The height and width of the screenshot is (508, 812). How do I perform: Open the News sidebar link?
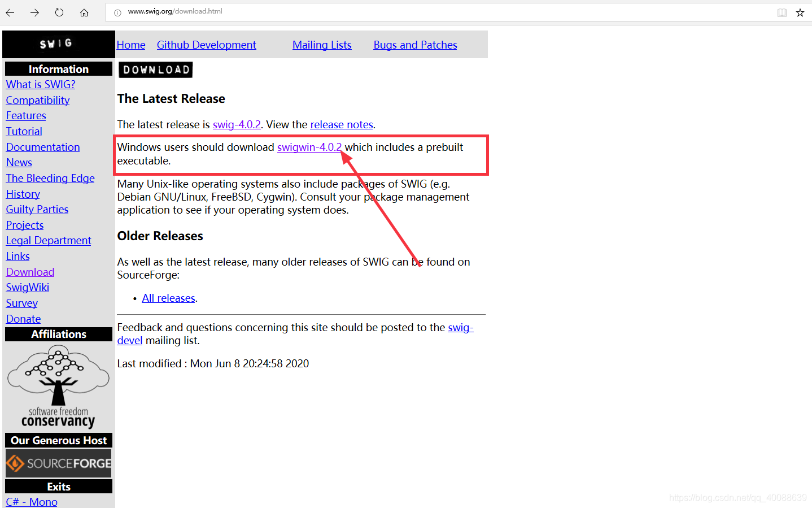click(x=19, y=162)
